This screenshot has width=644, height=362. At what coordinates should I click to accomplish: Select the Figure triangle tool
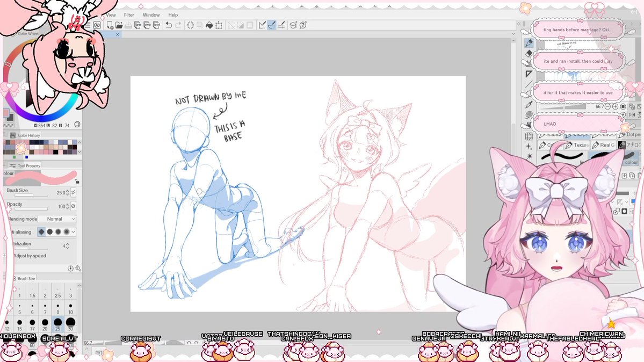click(x=529, y=74)
